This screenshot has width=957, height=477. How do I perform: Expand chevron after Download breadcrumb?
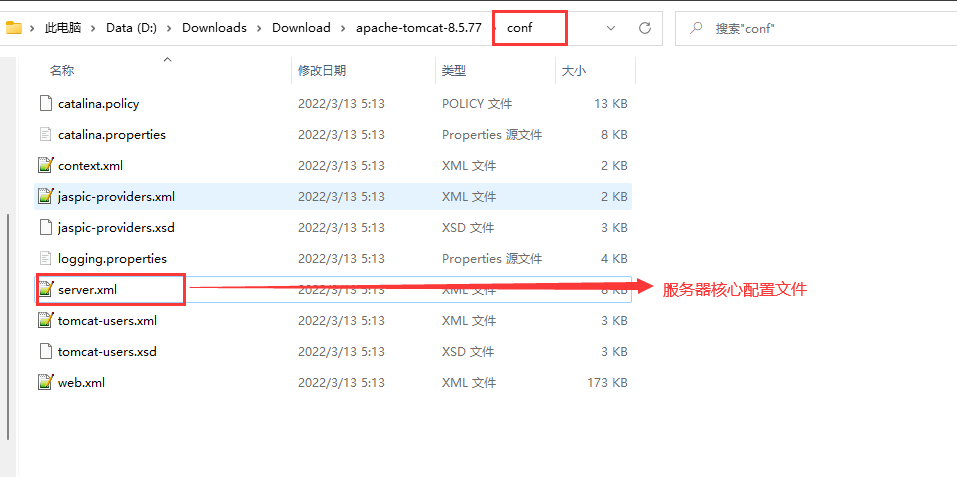pos(344,28)
